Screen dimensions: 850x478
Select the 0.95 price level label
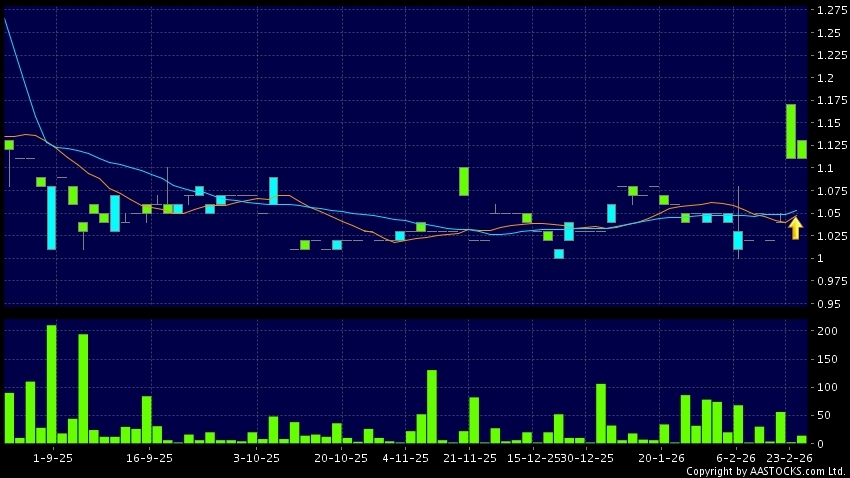click(x=828, y=304)
